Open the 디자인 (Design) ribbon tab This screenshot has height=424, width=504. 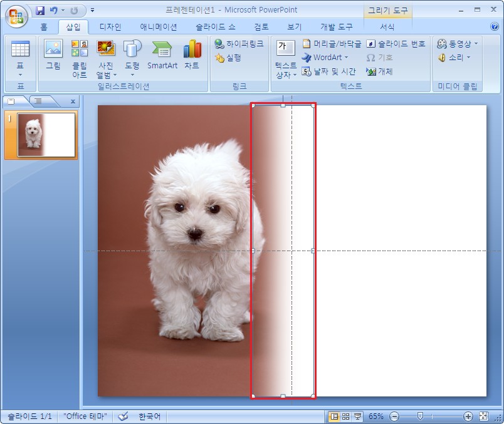click(x=110, y=27)
